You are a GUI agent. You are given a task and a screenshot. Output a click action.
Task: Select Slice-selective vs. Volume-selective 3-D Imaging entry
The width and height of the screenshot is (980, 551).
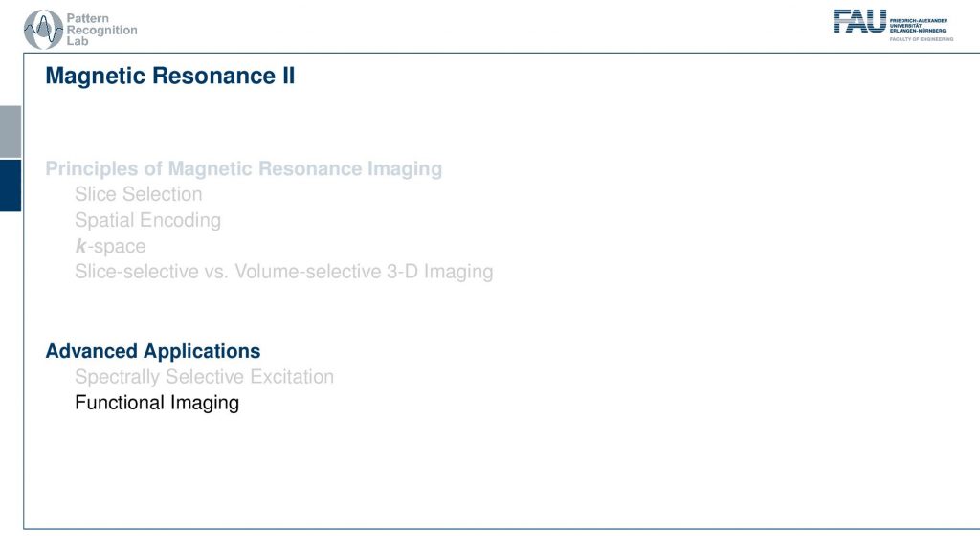coord(284,272)
